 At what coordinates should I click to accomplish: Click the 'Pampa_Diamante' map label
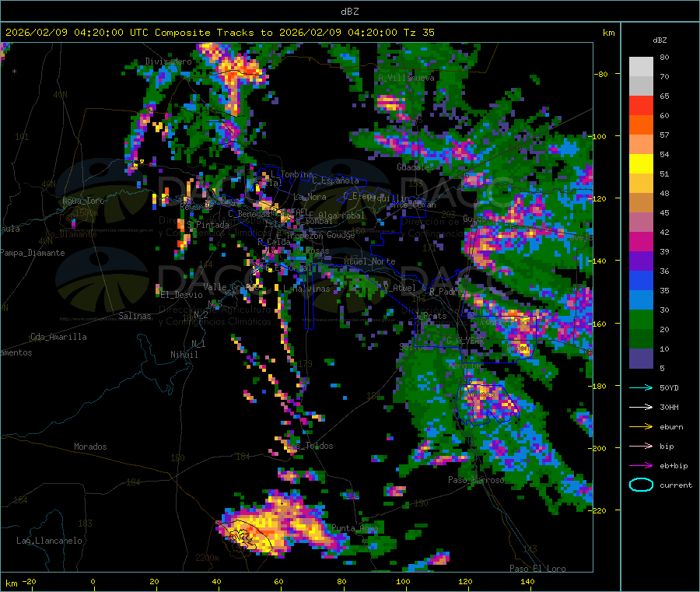pos(32,253)
